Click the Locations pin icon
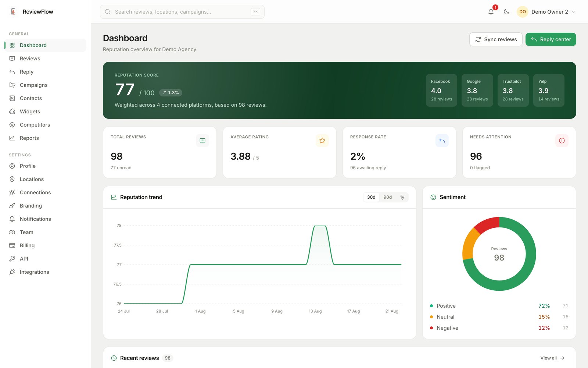Viewport: 588px width, 368px height. [12, 179]
